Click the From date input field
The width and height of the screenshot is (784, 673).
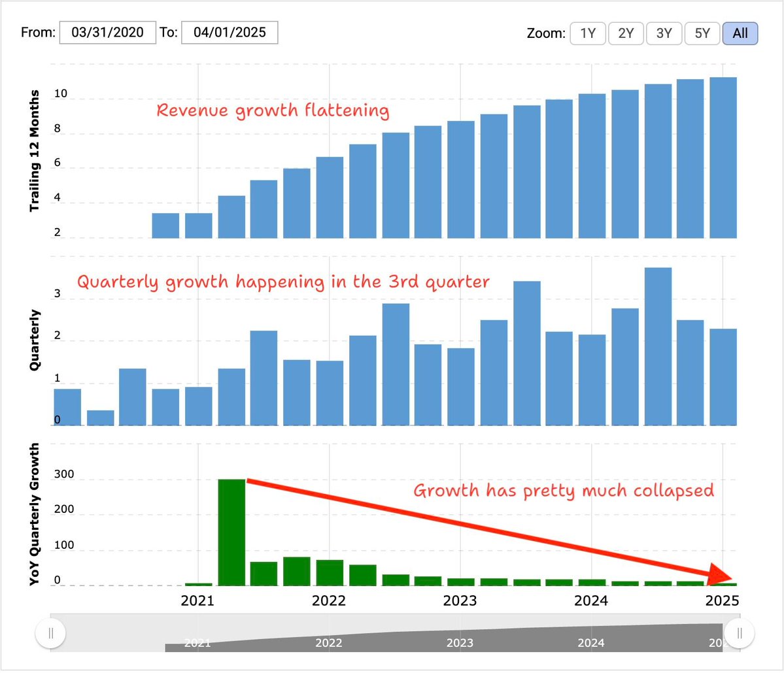pyautogui.click(x=108, y=33)
